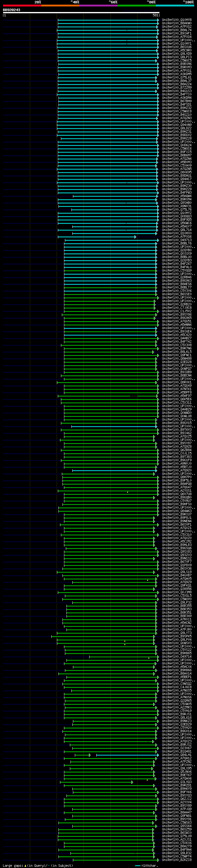Click the red 20% identity legend segment
The height and width of the screenshot is (868, 197).
[22, 6]
